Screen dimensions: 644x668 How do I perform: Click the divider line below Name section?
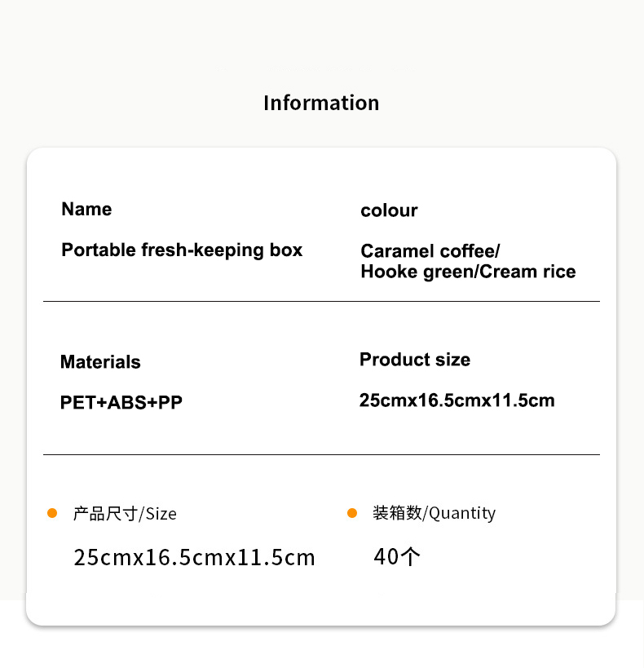321,301
